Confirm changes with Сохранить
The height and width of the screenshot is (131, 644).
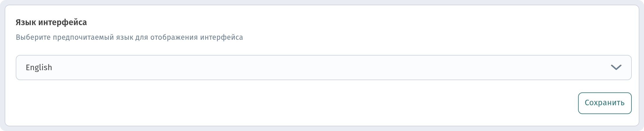point(605,103)
